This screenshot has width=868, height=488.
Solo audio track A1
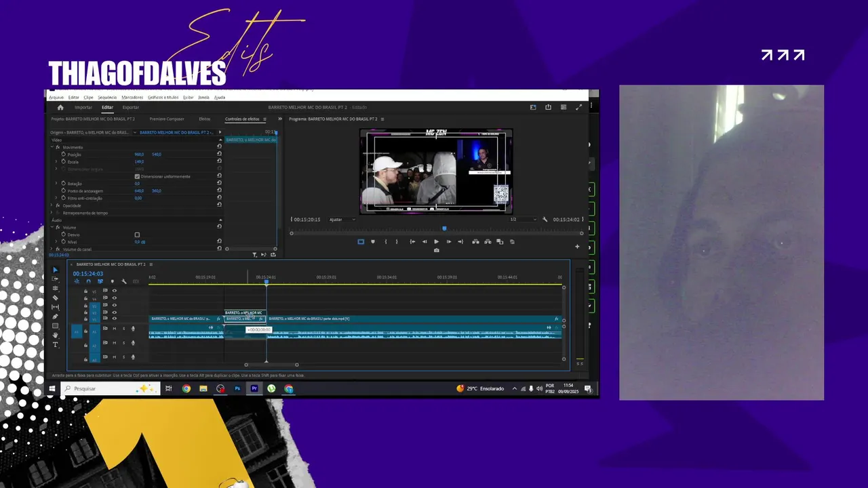coord(123,328)
